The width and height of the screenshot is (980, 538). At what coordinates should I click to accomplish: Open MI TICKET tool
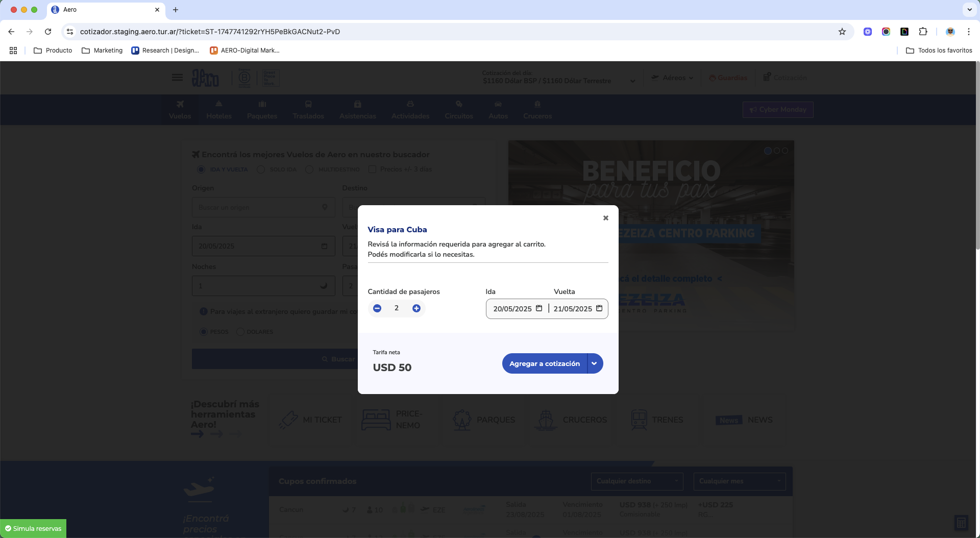311,420
